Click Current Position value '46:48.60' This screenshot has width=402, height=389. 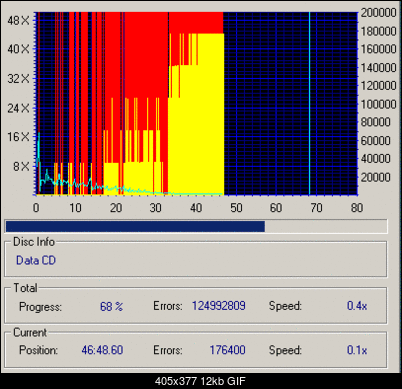pyautogui.click(x=102, y=350)
